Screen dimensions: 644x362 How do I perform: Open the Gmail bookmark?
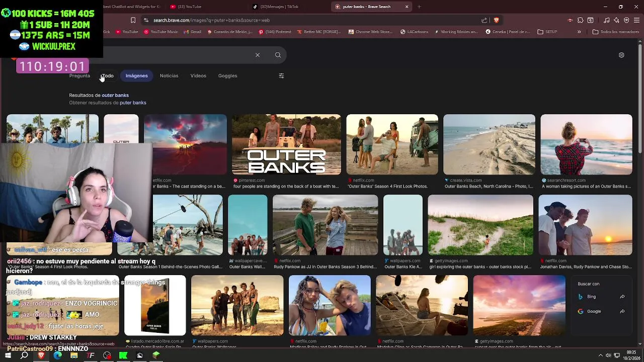192,32
